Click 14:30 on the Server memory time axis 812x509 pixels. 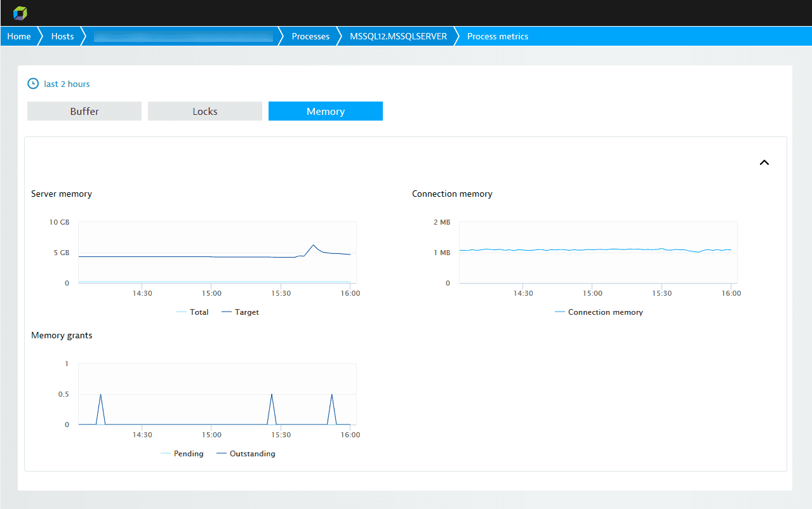coord(142,293)
